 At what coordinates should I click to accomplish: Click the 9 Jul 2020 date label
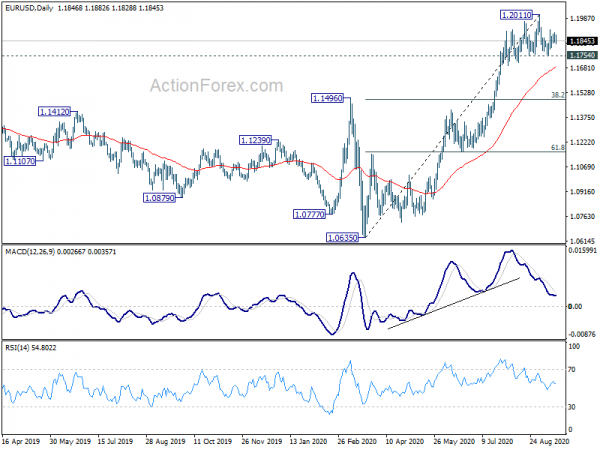(x=497, y=442)
